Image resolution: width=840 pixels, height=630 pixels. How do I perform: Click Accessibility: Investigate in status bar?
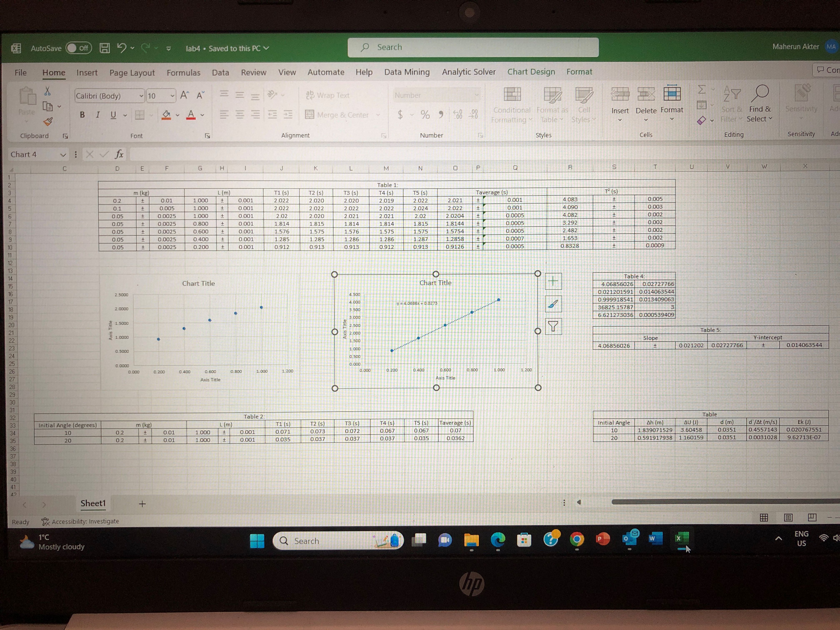tap(80, 521)
